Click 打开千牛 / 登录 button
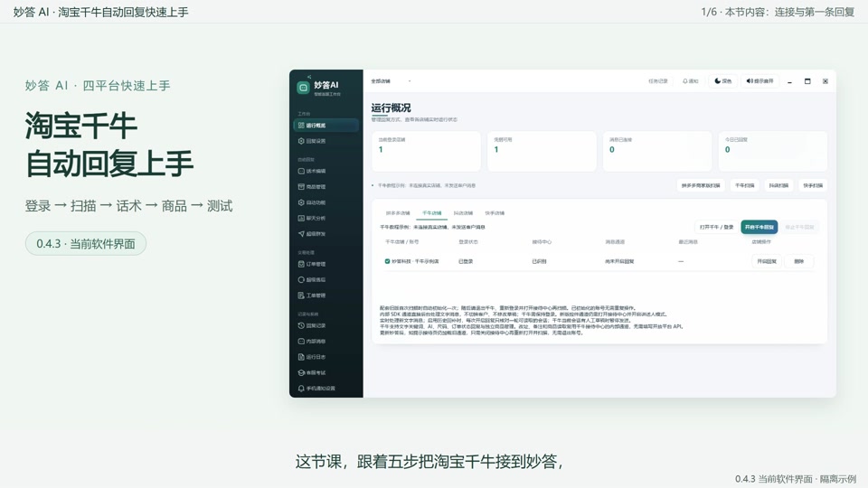 tap(716, 227)
